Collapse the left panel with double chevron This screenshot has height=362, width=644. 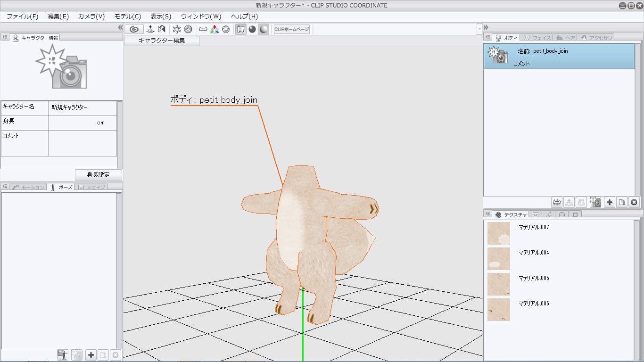coord(120,28)
